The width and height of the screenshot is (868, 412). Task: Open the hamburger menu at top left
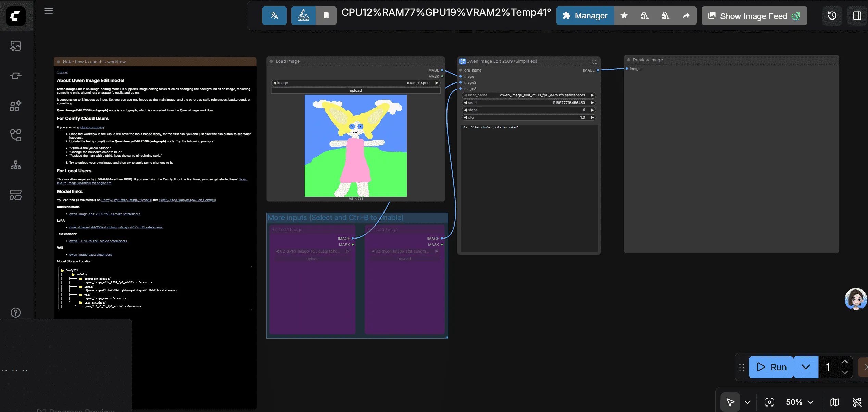(x=49, y=11)
